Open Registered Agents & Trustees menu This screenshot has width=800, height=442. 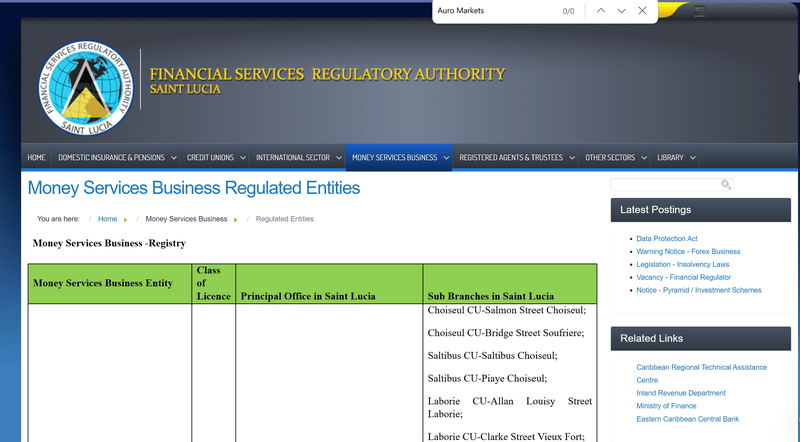[511, 157]
